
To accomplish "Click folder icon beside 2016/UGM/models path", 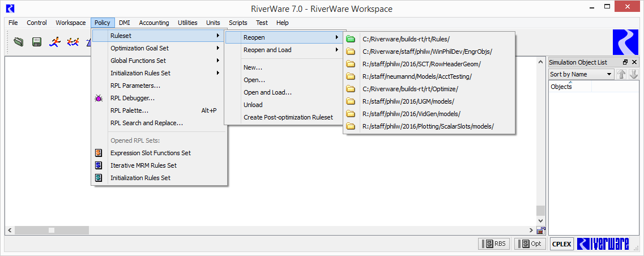I will 351,101.
